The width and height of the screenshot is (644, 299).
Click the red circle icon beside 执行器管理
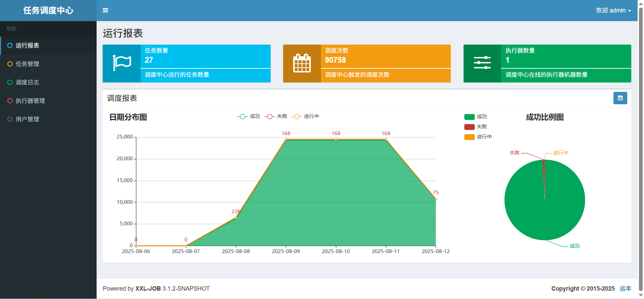click(10, 101)
